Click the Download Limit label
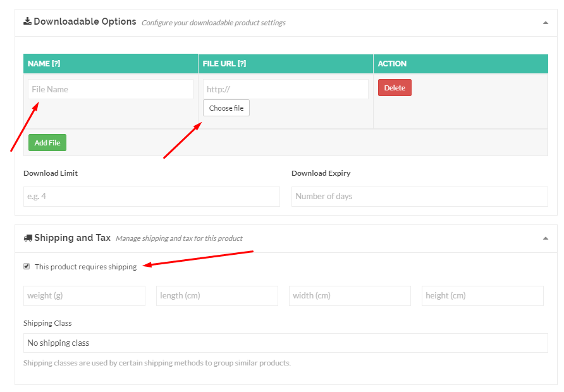 (51, 173)
